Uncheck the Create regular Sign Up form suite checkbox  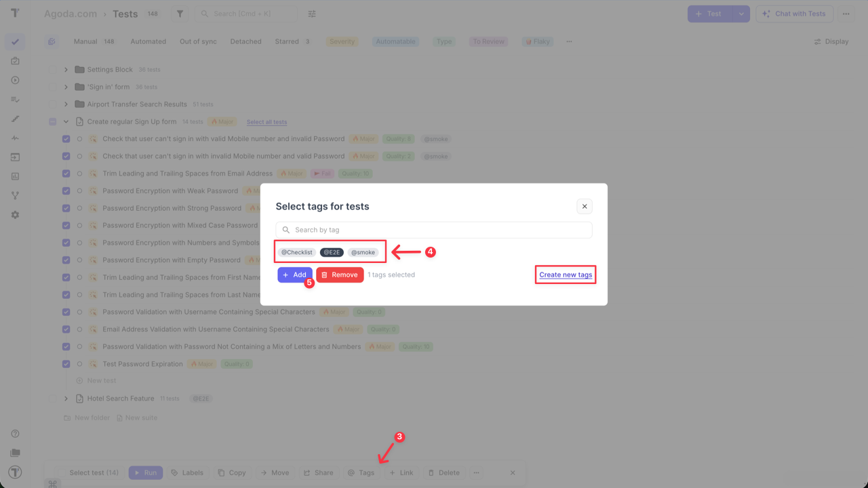(52, 121)
